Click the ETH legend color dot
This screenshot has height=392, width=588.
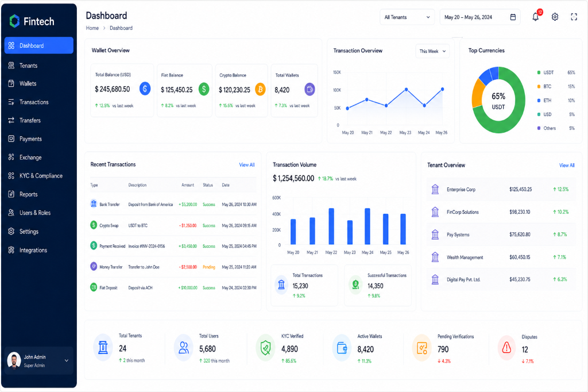pyautogui.click(x=539, y=100)
